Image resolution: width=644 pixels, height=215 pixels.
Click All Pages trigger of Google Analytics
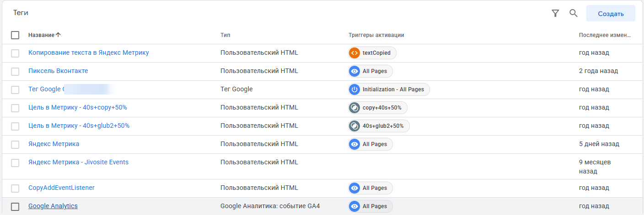point(370,206)
